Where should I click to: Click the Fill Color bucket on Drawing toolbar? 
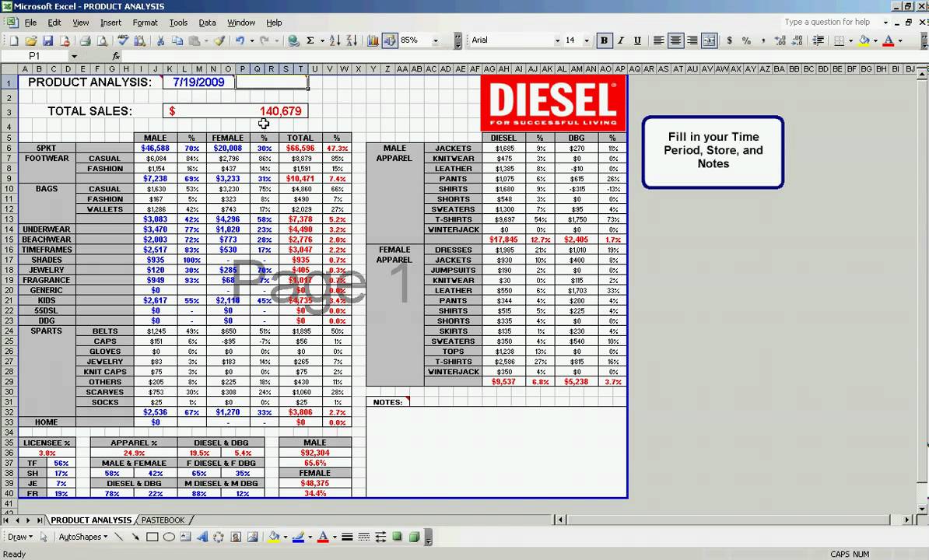pos(274,537)
